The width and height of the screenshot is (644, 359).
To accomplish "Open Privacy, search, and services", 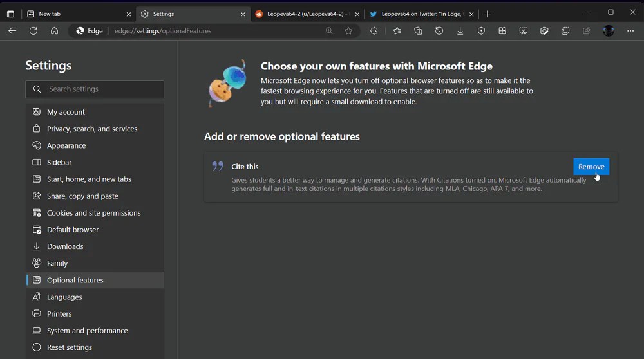I will pyautogui.click(x=95, y=129).
